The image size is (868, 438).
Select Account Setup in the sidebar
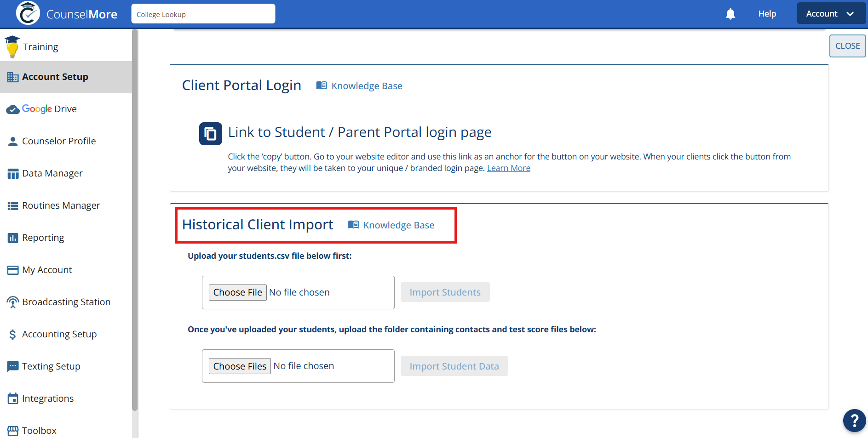point(66,77)
